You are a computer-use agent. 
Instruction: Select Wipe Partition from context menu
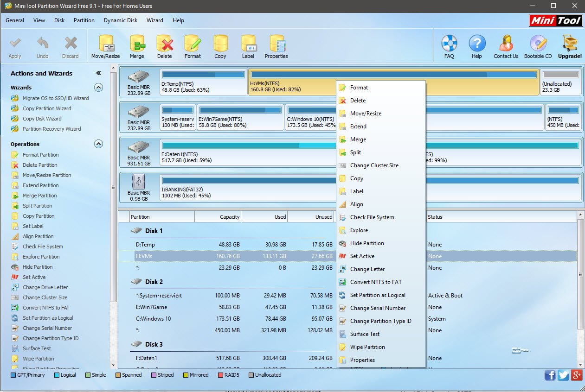367,347
